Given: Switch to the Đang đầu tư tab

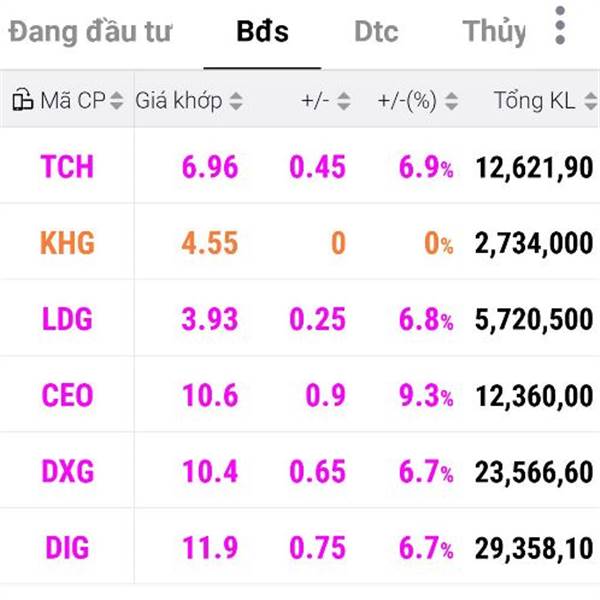Looking at the screenshot, I should 90,31.
